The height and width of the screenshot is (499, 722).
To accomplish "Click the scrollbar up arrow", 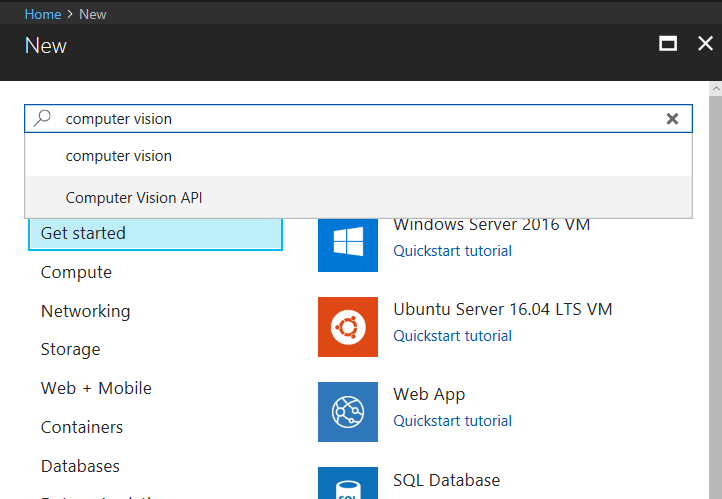I will tap(716, 88).
